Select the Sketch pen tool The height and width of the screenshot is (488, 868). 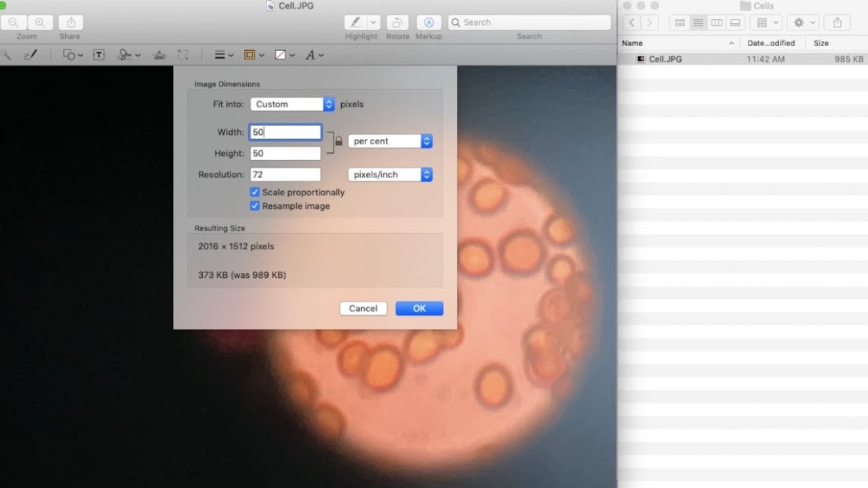point(30,55)
